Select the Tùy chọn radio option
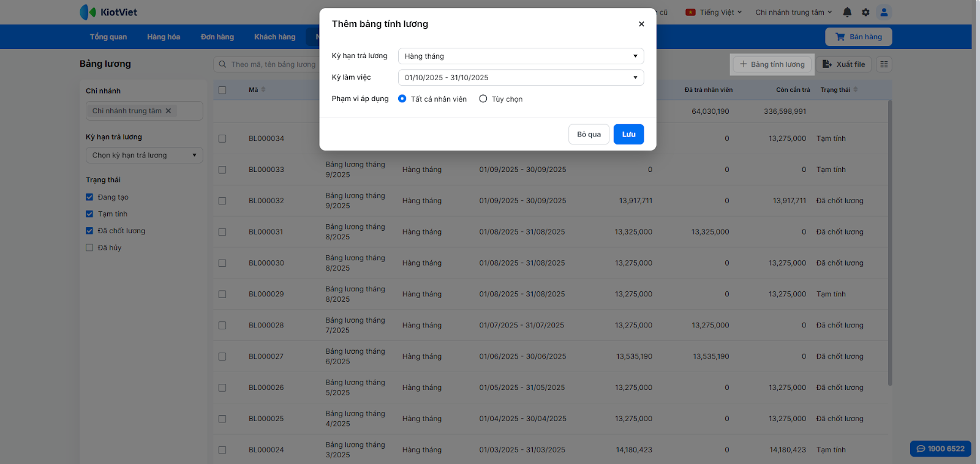The height and width of the screenshot is (464, 980). point(483,99)
